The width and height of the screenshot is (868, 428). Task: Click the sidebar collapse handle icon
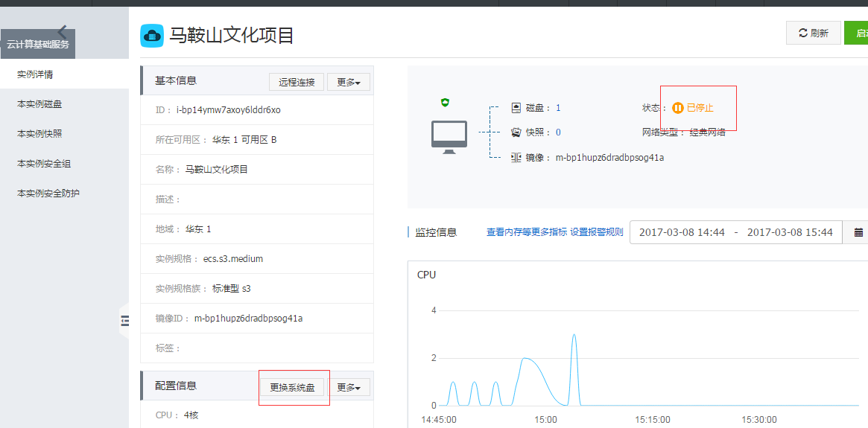(125, 320)
